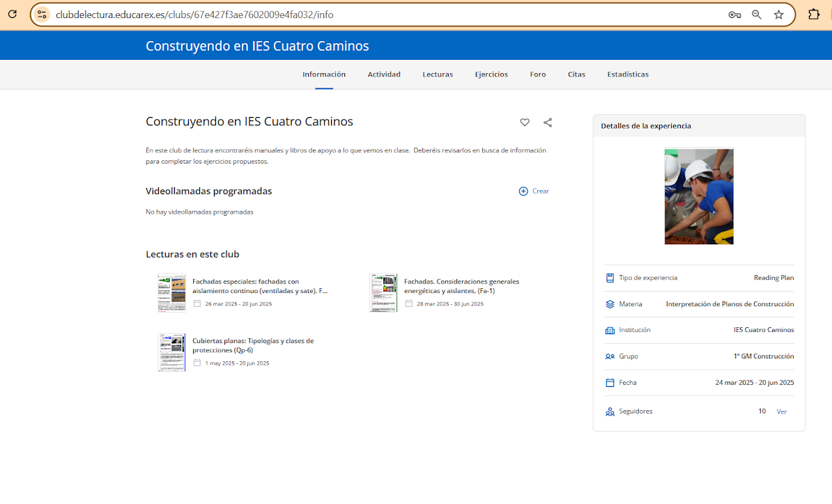Open the Citas tab
Viewport: 832px width, 504px height.
tap(576, 74)
